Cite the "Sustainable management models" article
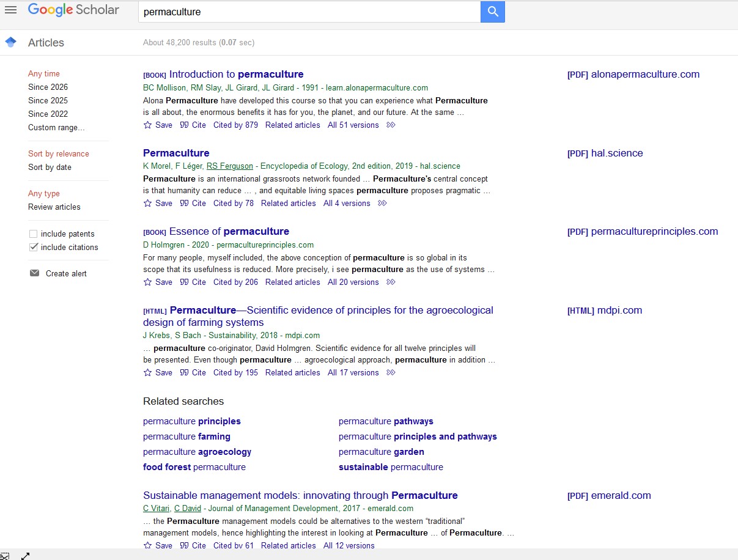 pyautogui.click(x=193, y=545)
